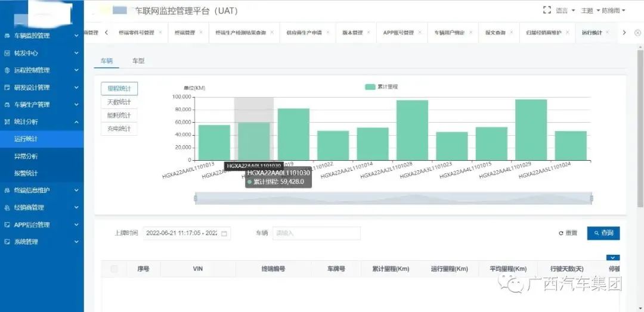This screenshot has width=644, height=312.
Task: Switch to the 车辆 tab
Action: tap(106, 61)
